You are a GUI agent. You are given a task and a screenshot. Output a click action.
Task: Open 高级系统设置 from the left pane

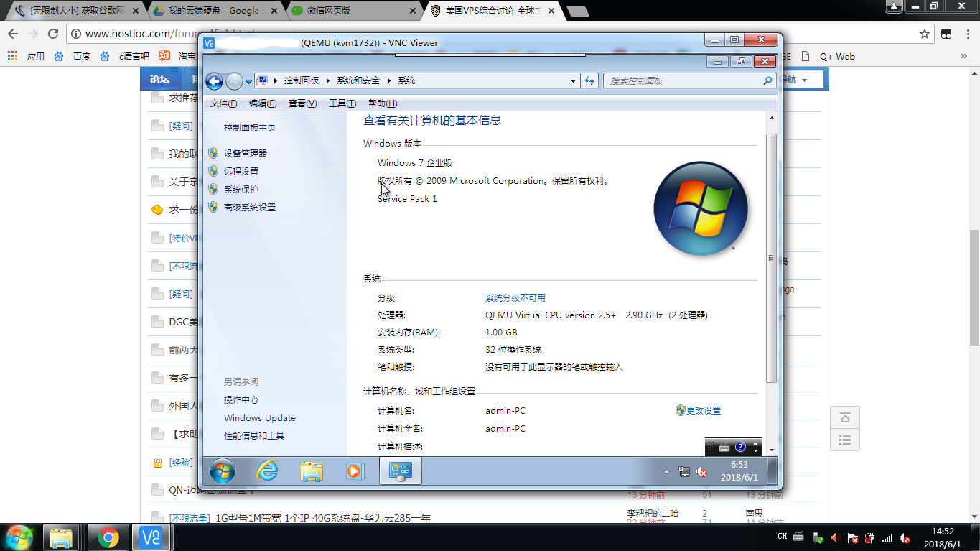(250, 207)
